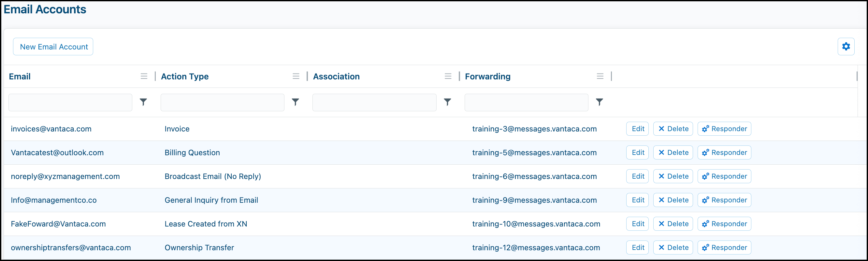Focus the Forwarding filter text box
Image resolution: width=868 pixels, height=261 pixels.
(526, 103)
